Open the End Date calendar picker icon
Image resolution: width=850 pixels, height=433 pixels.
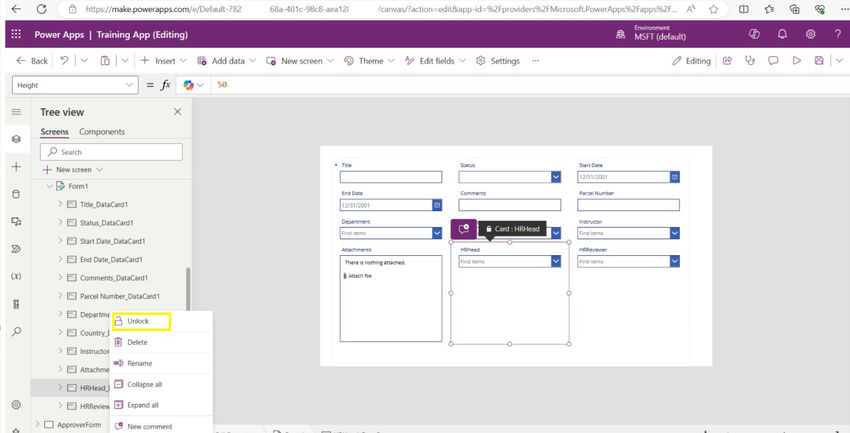point(437,205)
